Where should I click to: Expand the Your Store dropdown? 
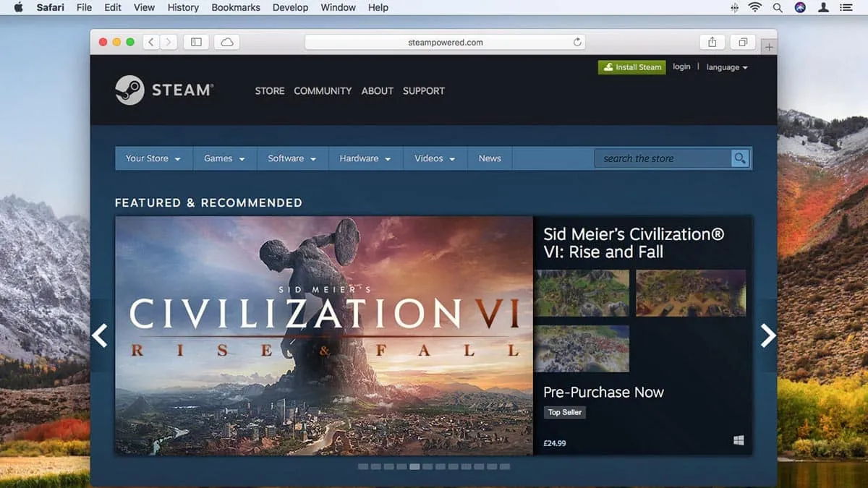pos(153,158)
